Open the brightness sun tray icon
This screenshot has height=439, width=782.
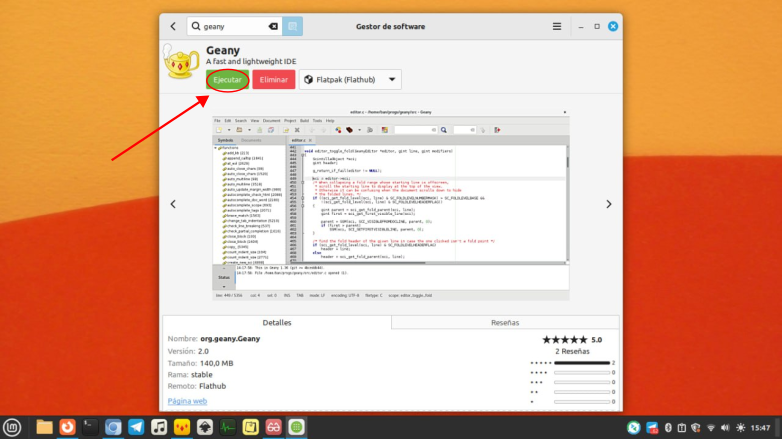741,428
